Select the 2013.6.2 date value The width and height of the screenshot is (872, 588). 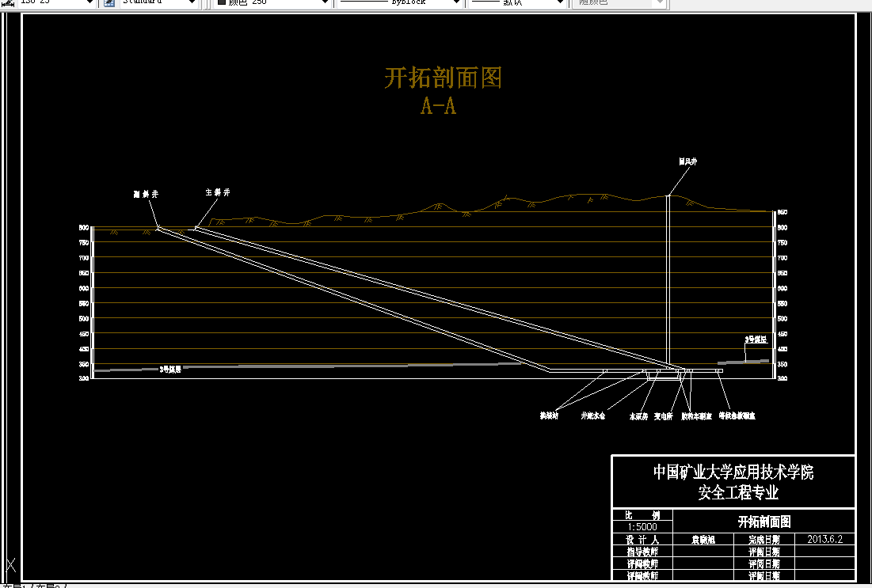[x=824, y=539]
